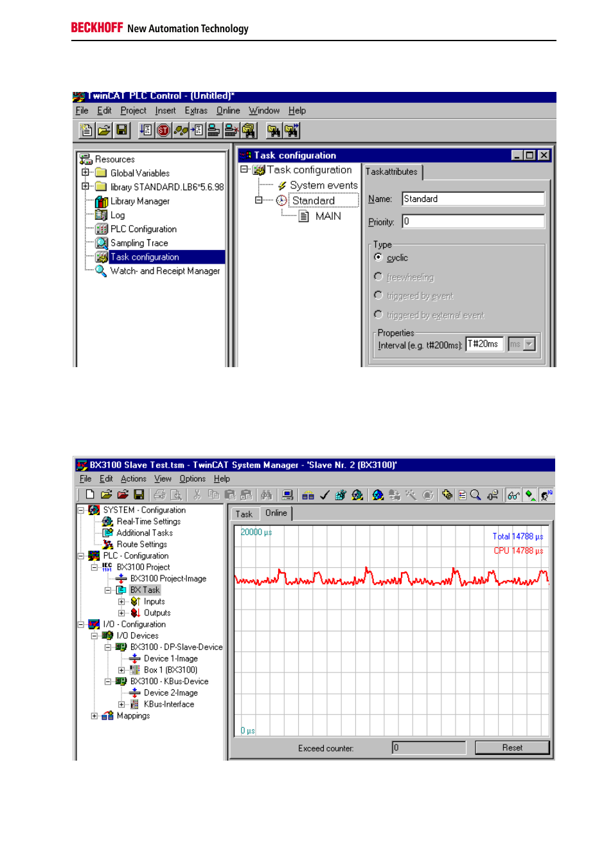Click Find Next binoculars icon in PLC Control

292,131
